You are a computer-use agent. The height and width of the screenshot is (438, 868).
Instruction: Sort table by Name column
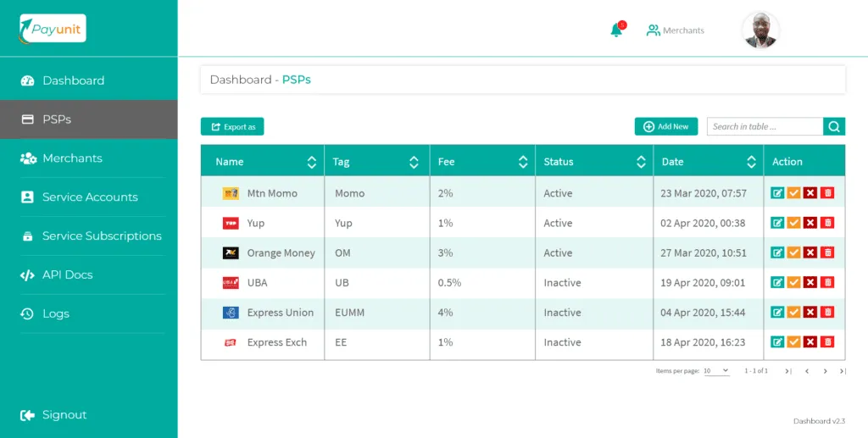coord(312,162)
